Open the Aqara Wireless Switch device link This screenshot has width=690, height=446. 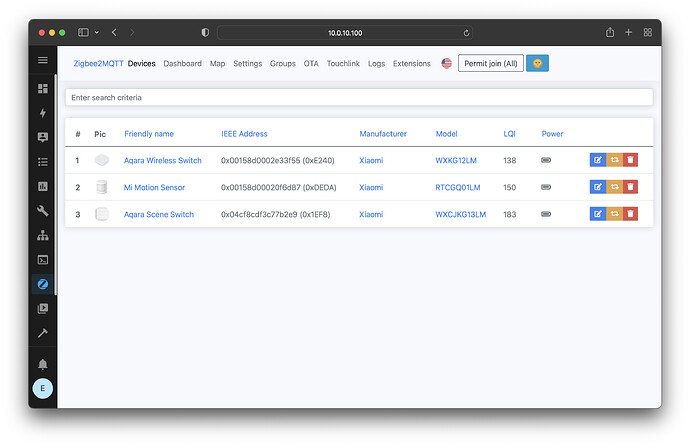pyautogui.click(x=162, y=160)
